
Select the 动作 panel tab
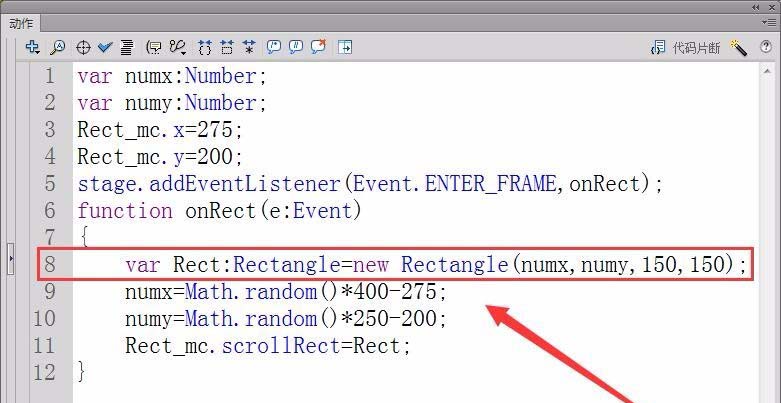(21, 23)
